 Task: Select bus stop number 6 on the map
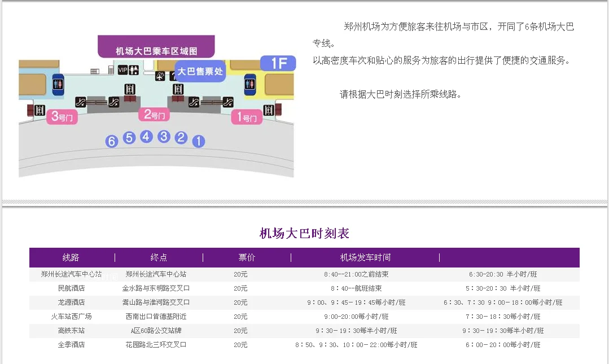click(112, 141)
